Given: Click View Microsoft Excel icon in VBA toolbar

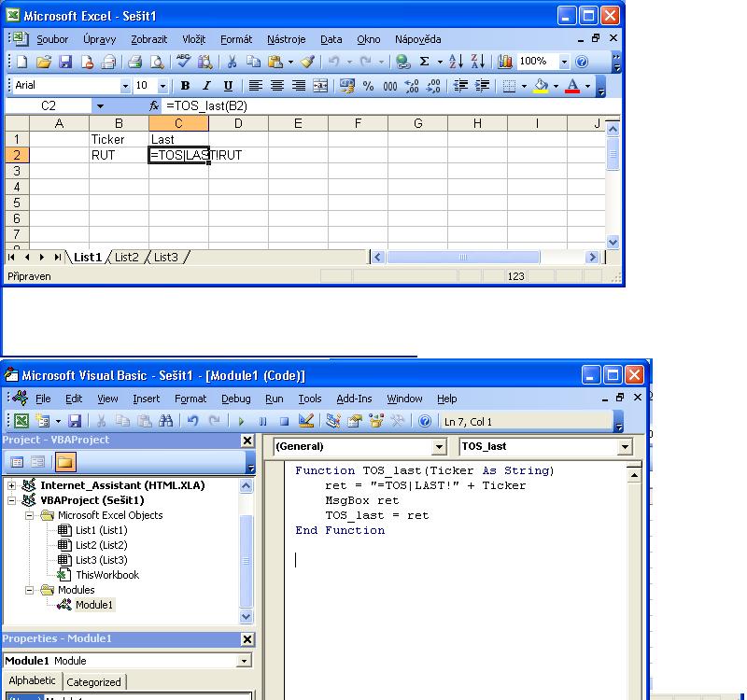Looking at the screenshot, I should pos(21,421).
